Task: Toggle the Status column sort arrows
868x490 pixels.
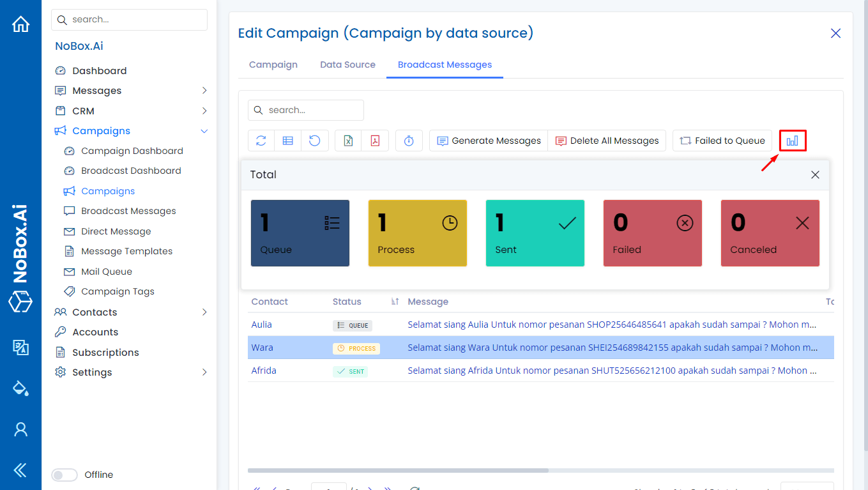Action: pos(393,301)
